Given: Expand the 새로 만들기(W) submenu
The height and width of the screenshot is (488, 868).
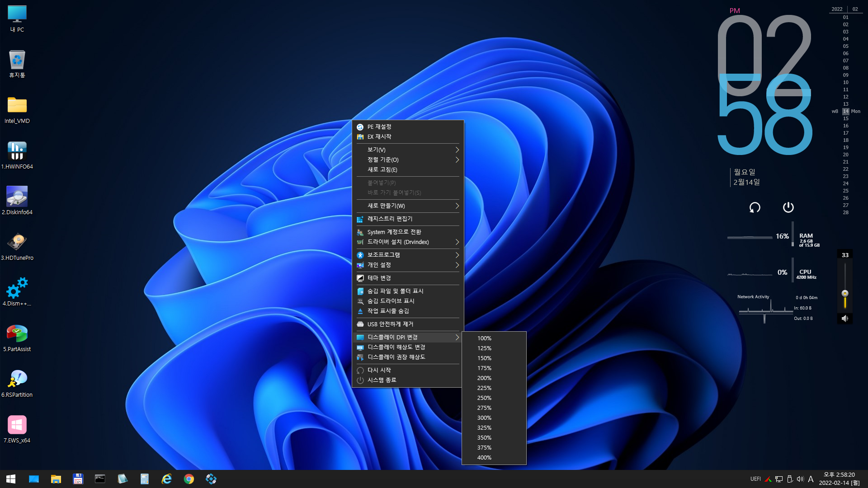Looking at the screenshot, I should pos(408,206).
